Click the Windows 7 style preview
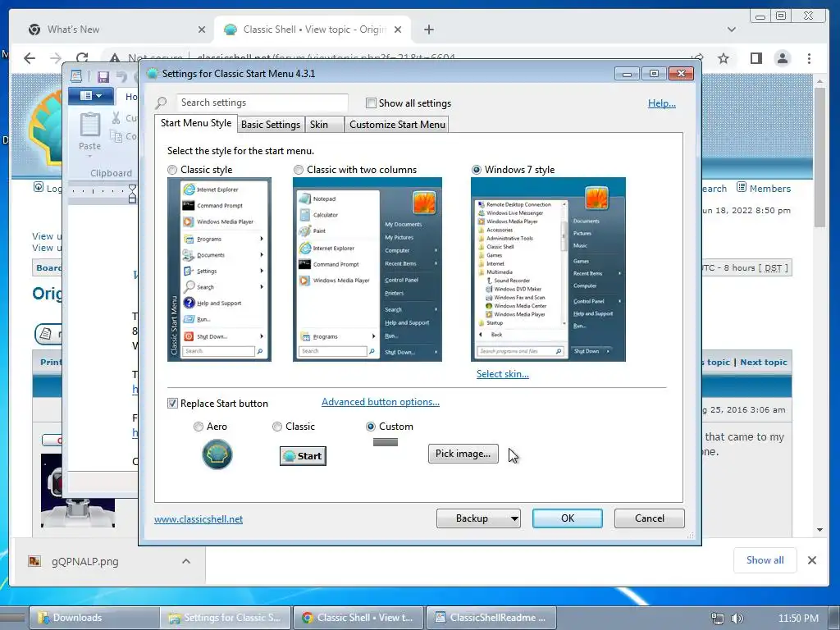Screen dimensions: 840x630 [548, 269]
